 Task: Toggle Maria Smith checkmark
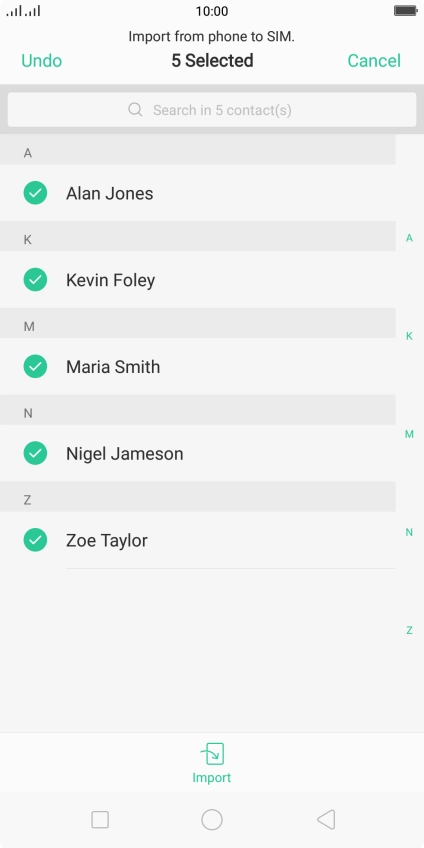pos(35,367)
